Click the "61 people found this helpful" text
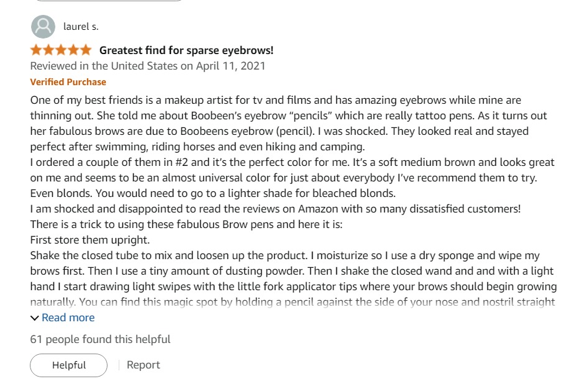Viewport: 588px width, 389px height. coord(100,339)
